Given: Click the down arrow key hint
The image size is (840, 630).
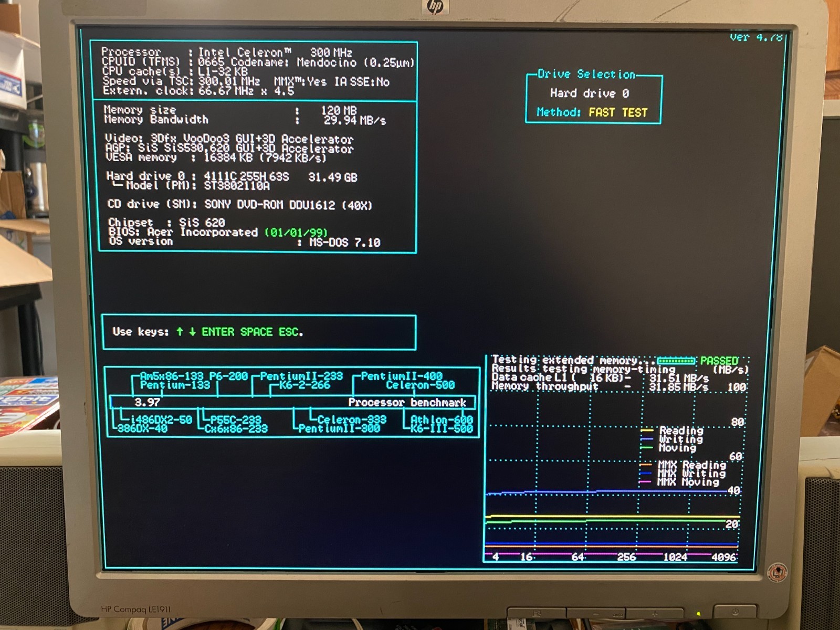Looking at the screenshot, I should 192,331.
